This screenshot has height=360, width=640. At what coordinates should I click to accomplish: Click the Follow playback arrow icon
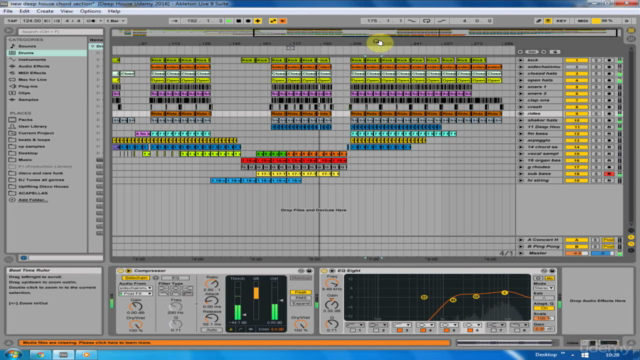click(174, 21)
